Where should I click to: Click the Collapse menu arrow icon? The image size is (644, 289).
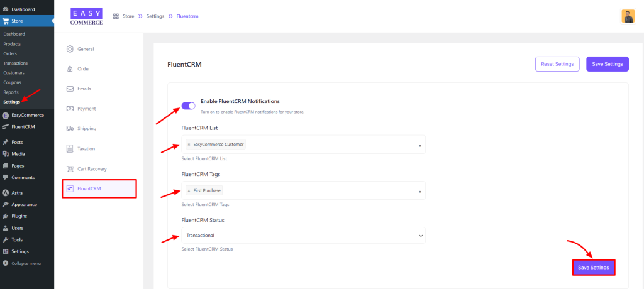point(6,263)
